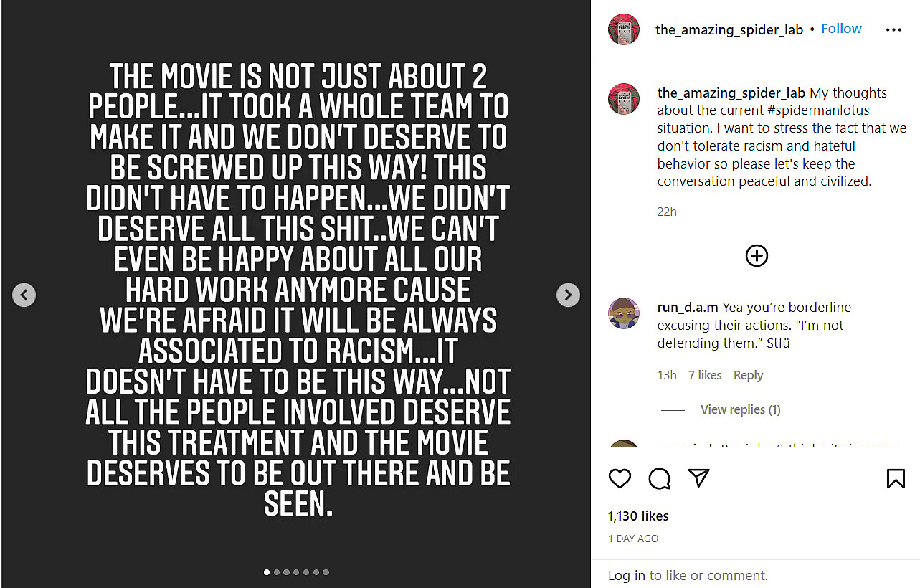920x588 pixels.
Task: Go to previous carousel slide arrow
Action: 24,295
